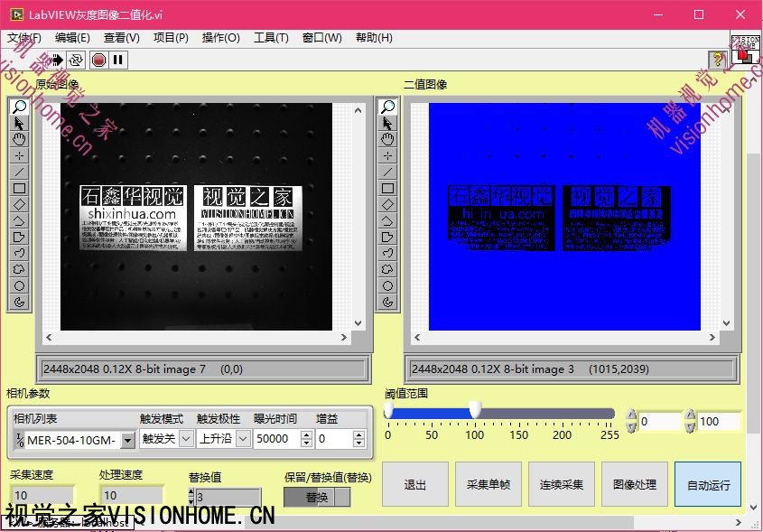This screenshot has height=532, width=763.
Task: Click the Run Continuously icon
Action: tap(76, 60)
